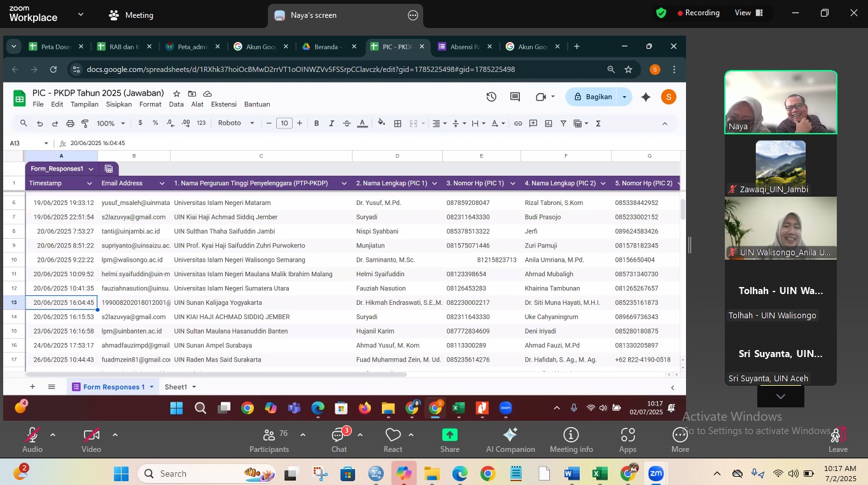This screenshot has height=485, width=868.
Task: Toggle bold formatting
Action: coord(316,123)
